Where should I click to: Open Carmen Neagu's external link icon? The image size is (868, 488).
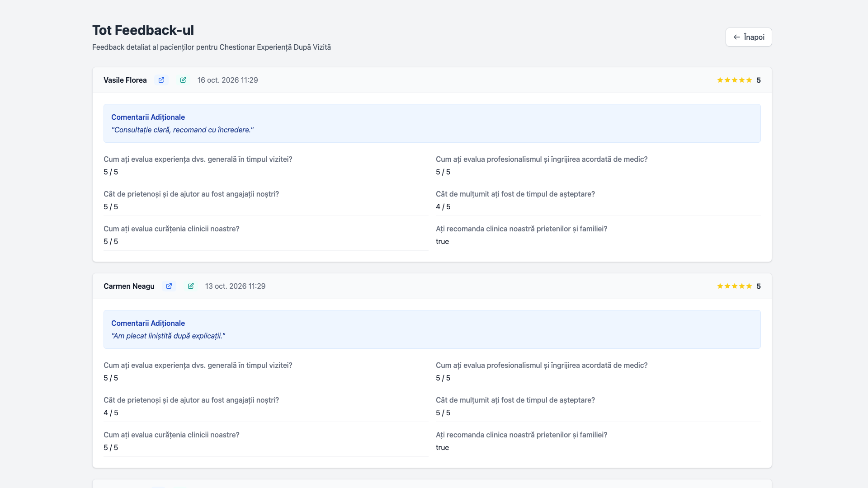point(169,286)
